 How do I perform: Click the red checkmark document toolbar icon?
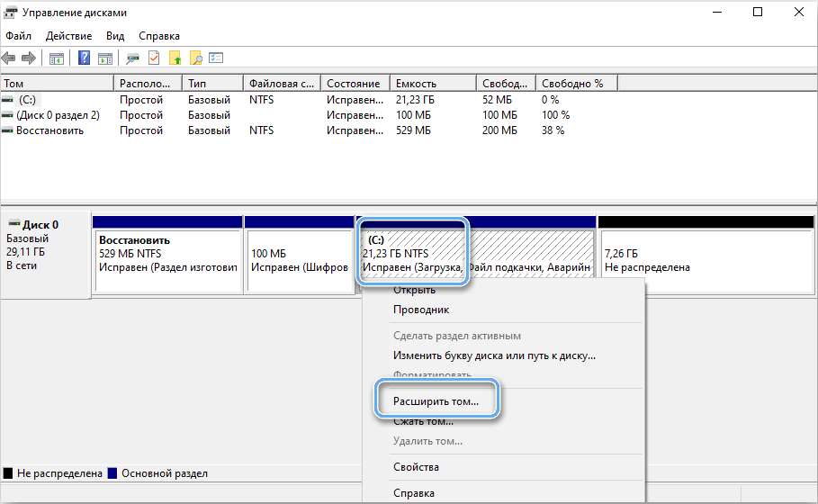154,58
